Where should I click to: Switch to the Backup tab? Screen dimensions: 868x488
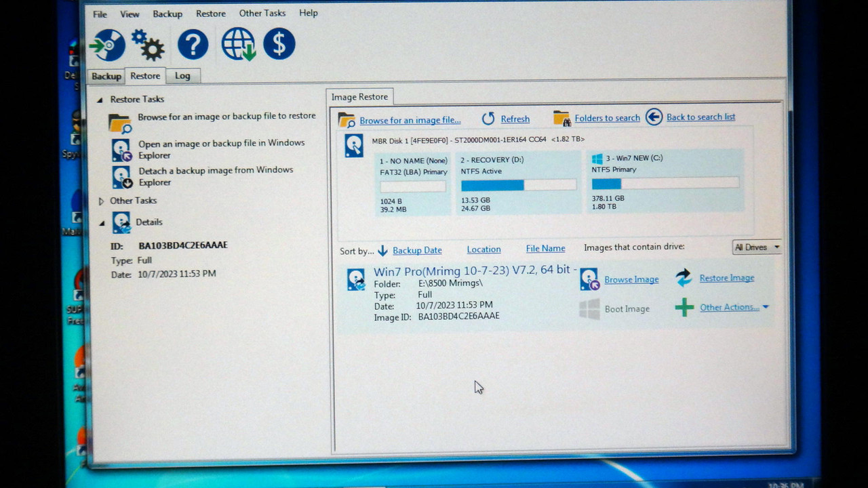click(106, 76)
